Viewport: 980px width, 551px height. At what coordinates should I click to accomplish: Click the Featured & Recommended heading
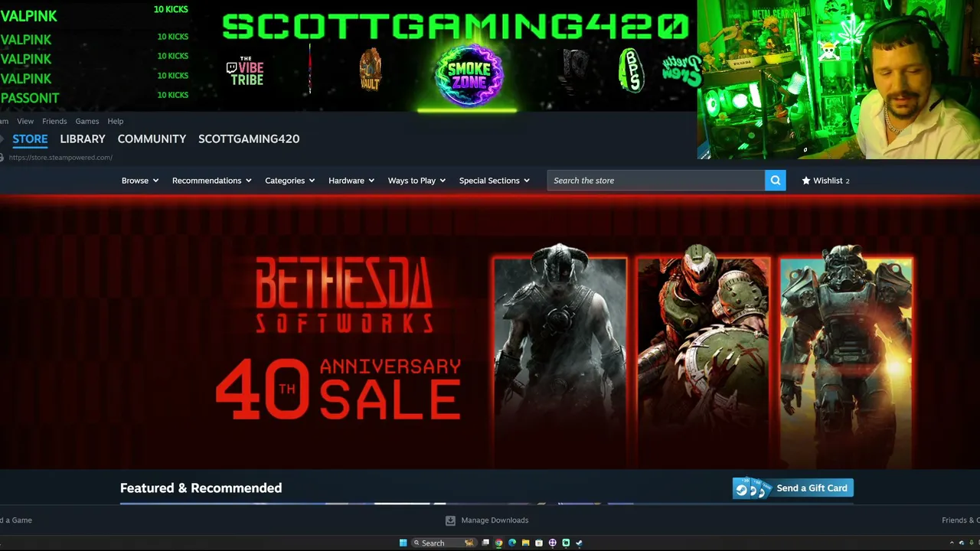pyautogui.click(x=201, y=488)
